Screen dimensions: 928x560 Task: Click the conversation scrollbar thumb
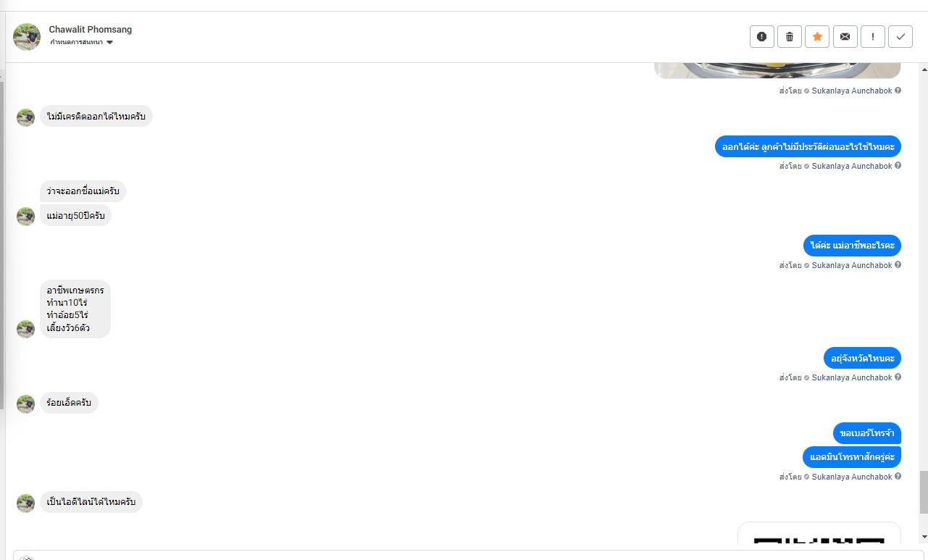click(923, 491)
